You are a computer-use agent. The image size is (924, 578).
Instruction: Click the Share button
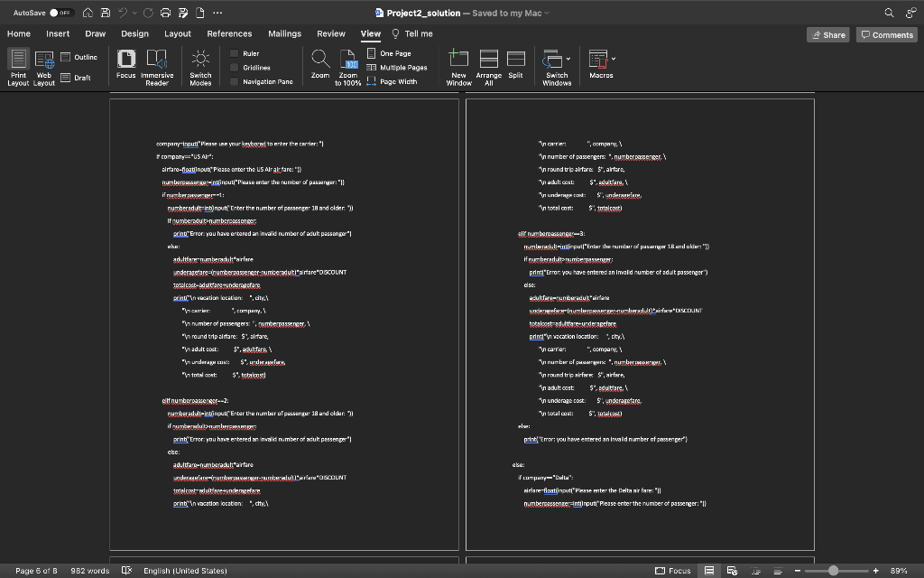pos(828,34)
